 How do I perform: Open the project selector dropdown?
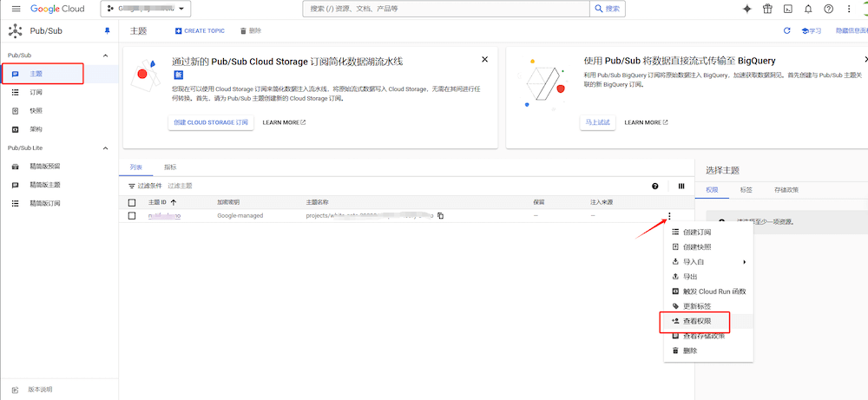(x=146, y=9)
